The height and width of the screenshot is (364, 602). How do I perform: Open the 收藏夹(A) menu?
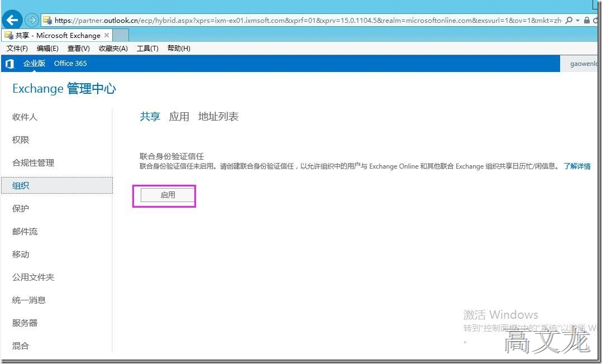pos(113,49)
